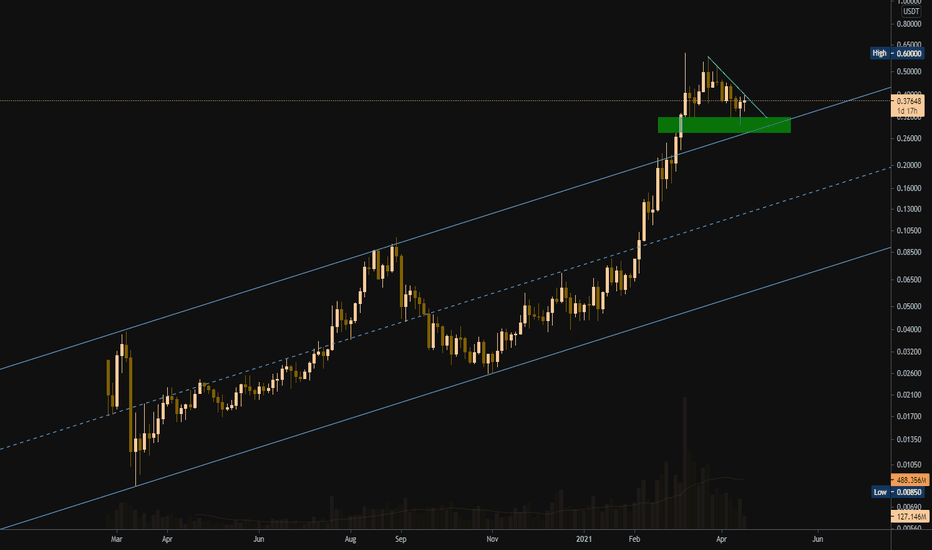Click the 0.03200 price axis value
Screen dimensions: 932x550
tap(909, 352)
